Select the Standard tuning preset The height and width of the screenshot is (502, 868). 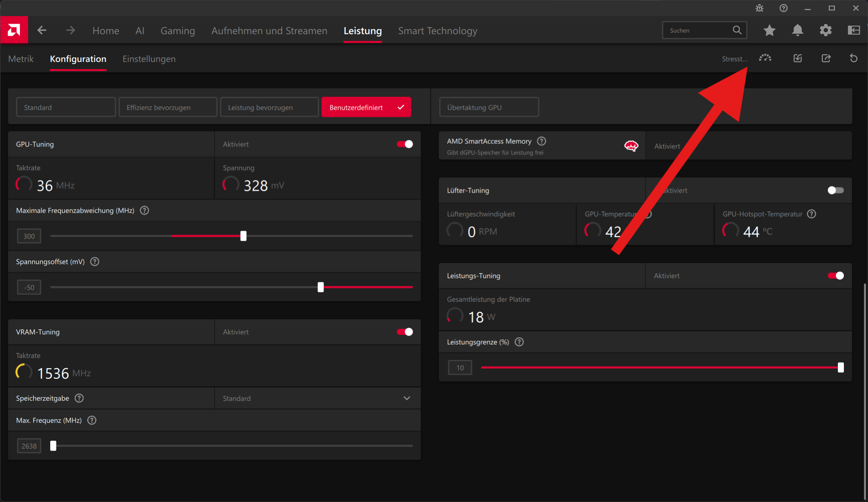[x=66, y=107]
